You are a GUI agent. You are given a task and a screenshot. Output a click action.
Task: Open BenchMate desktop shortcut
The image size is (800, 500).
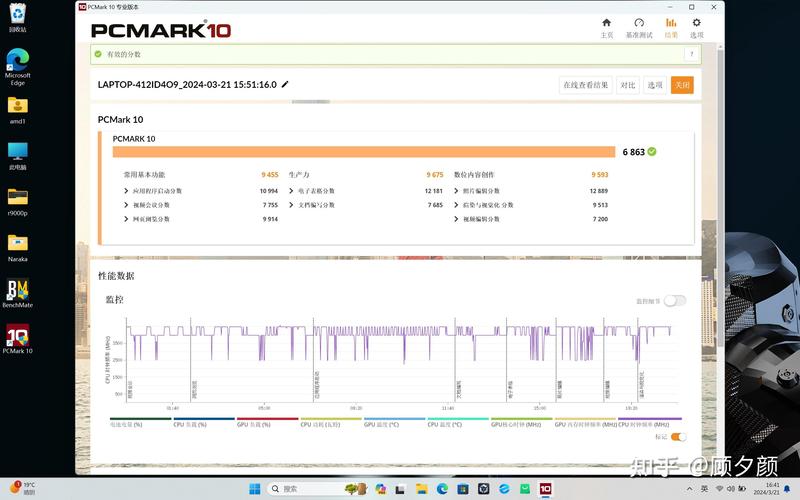(x=18, y=295)
